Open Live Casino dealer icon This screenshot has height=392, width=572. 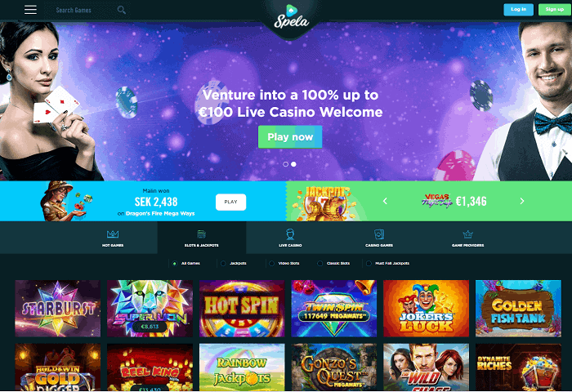coord(290,234)
